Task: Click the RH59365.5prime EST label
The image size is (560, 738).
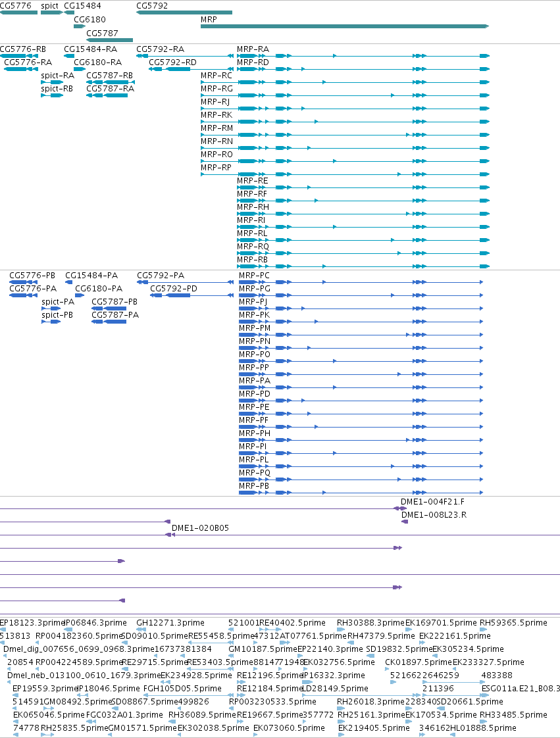Action: pos(513,623)
